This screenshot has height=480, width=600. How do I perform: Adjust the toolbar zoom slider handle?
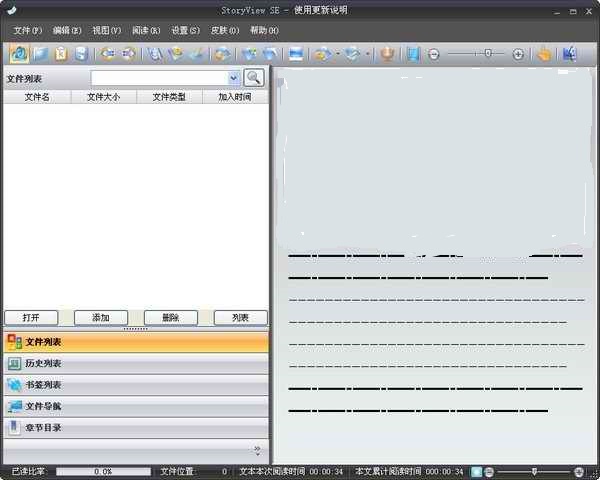coord(488,53)
